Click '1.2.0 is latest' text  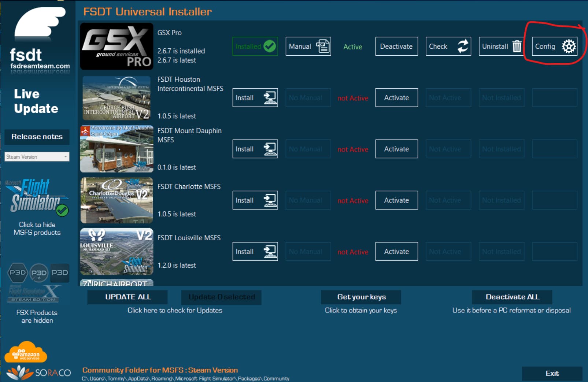[177, 265]
